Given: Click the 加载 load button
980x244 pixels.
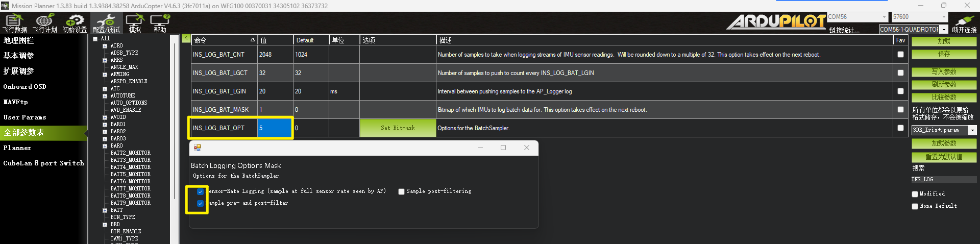Looking at the screenshot, I should (x=944, y=41).
